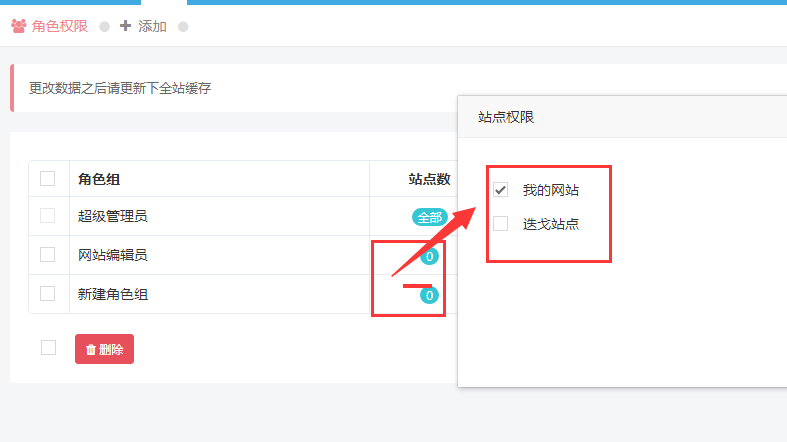The height and width of the screenshot is (442, 787).
Task: Click the 新建角色组 role name
Action: (112, 294)
